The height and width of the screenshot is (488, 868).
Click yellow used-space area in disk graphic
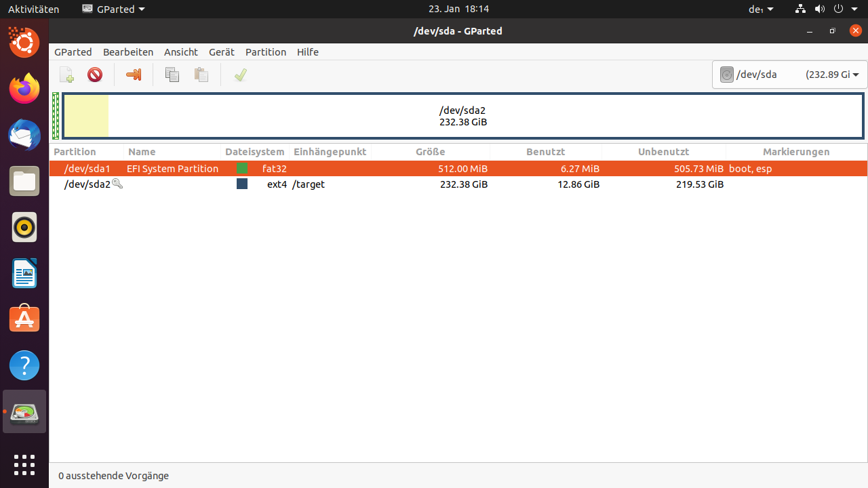point(86,116)
